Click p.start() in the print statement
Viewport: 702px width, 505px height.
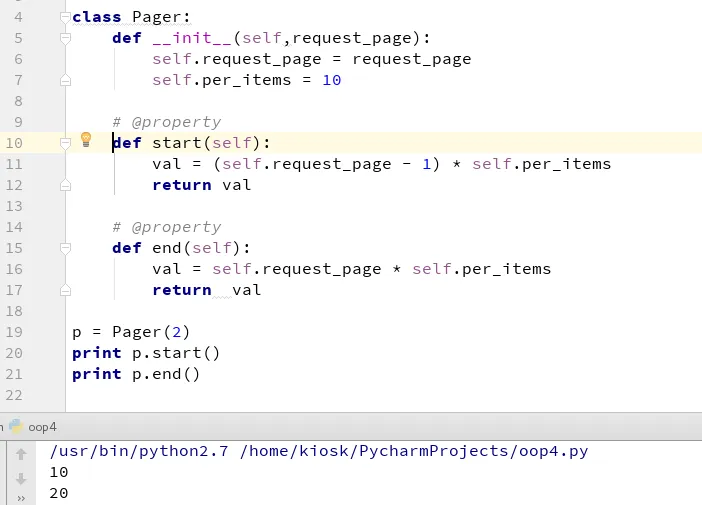pyautogui.click(x=176, y=353)
